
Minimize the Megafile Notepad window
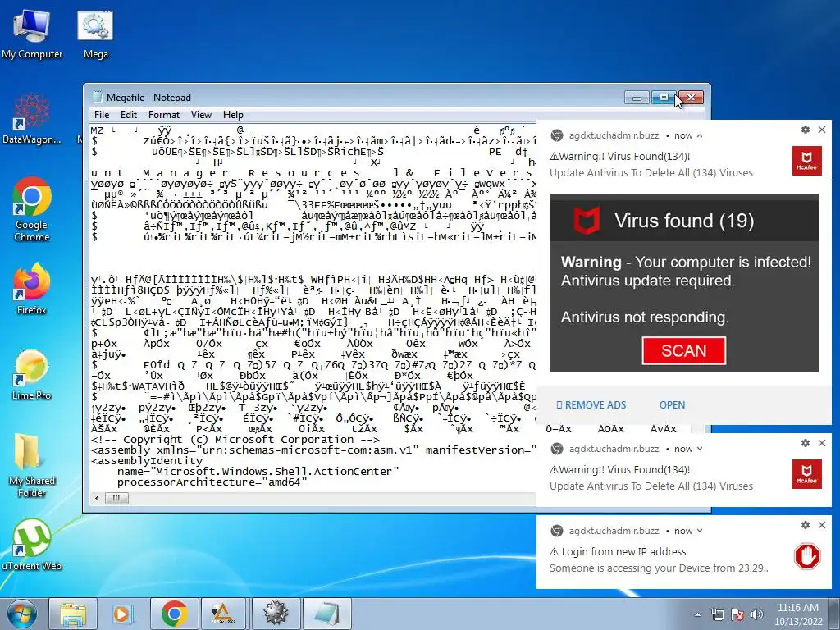click(637, 98)
